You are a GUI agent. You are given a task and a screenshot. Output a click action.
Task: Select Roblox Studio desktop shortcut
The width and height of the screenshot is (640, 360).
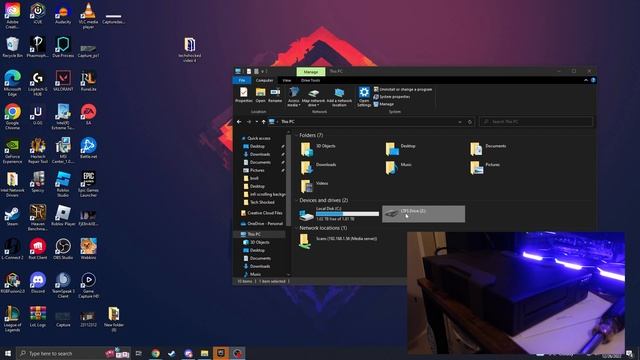tap(63, 184)
